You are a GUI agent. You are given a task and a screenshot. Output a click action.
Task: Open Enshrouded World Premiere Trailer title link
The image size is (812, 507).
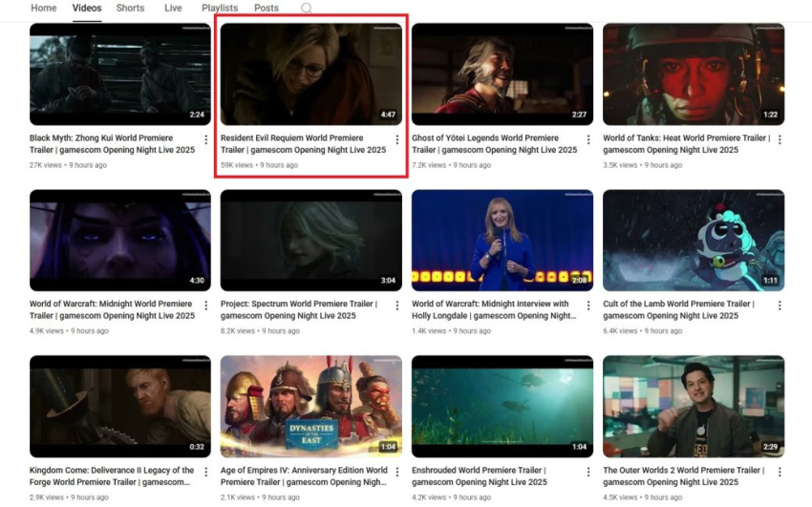coord(479,471)
